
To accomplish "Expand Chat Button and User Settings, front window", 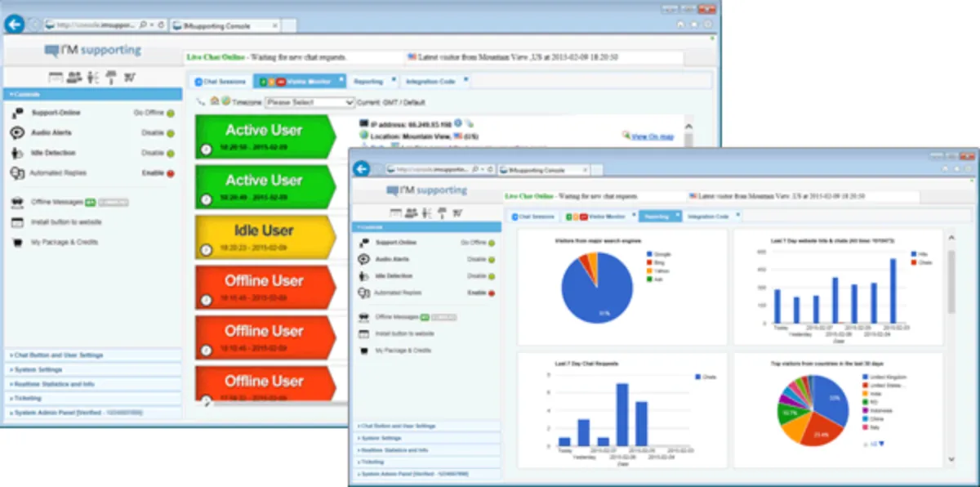I will click(427, 426).
